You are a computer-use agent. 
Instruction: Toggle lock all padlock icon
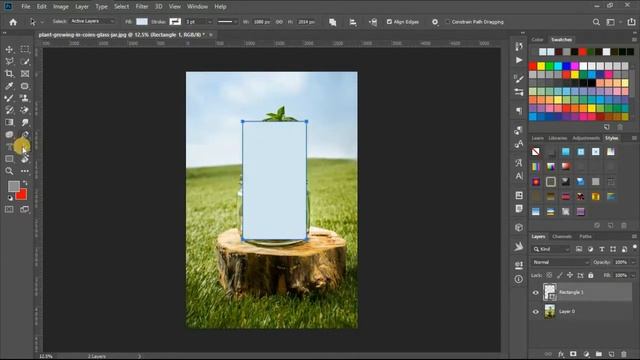(x=591, y=276)
